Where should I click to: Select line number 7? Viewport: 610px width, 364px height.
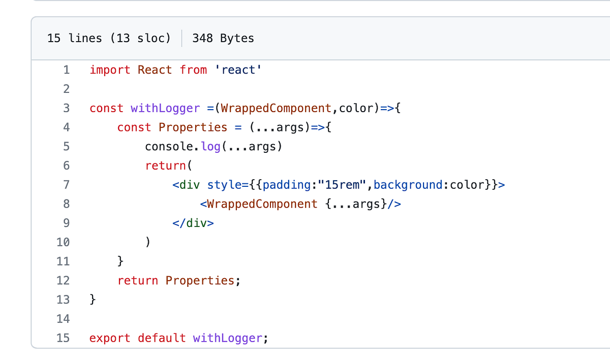click(x=66, y=185)
